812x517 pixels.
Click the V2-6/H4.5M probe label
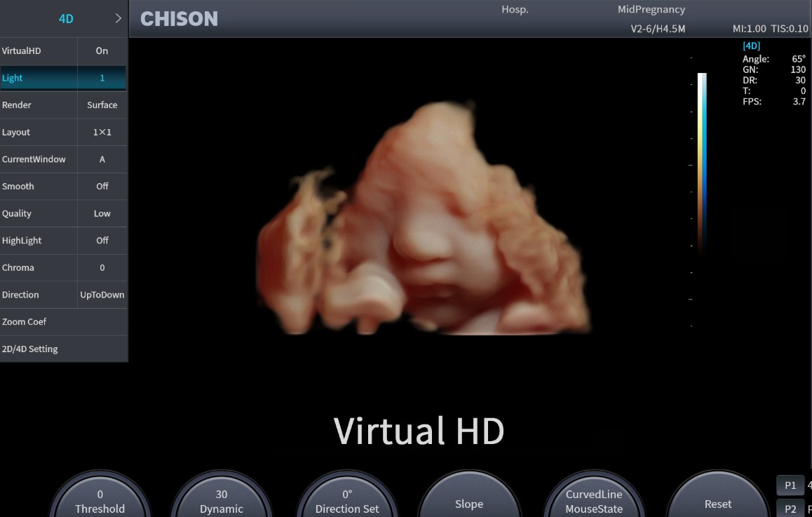pos(658,29)
